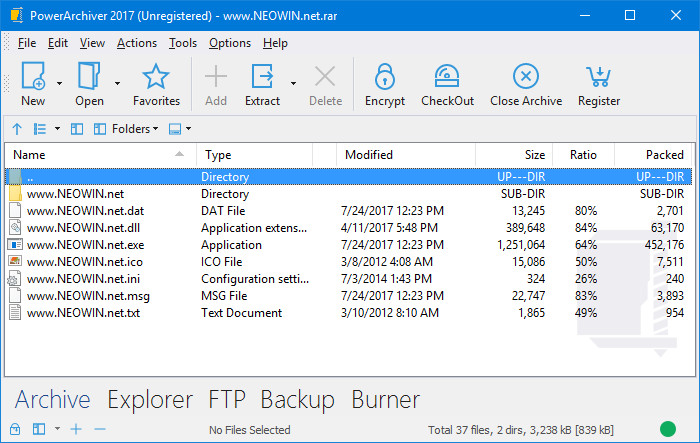Sort by the Type column header
This screenshot has width=700, height=443.
click(x=254, y=155)
